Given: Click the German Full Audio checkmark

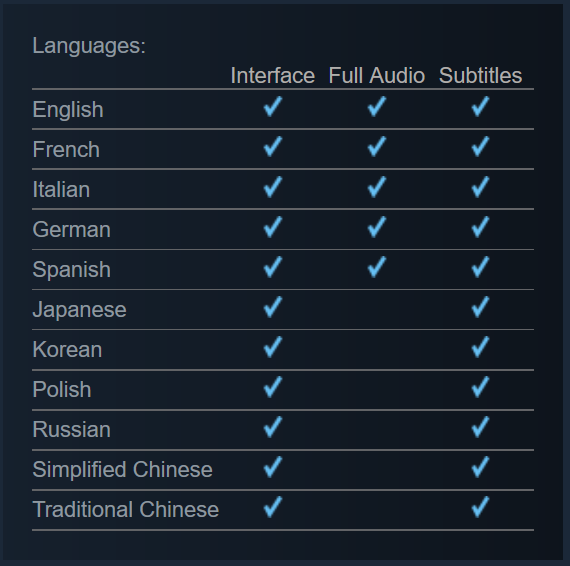Looking at the screenshot, I should point(377,227).
